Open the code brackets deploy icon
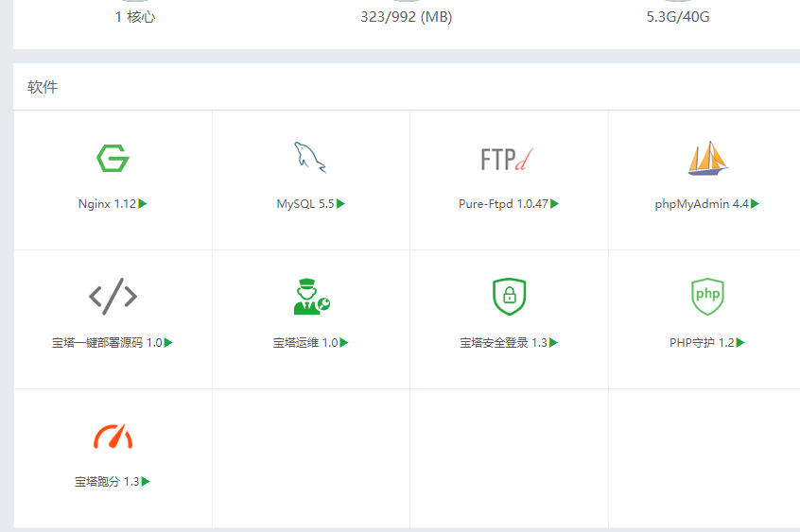 (x=113, y=297)
